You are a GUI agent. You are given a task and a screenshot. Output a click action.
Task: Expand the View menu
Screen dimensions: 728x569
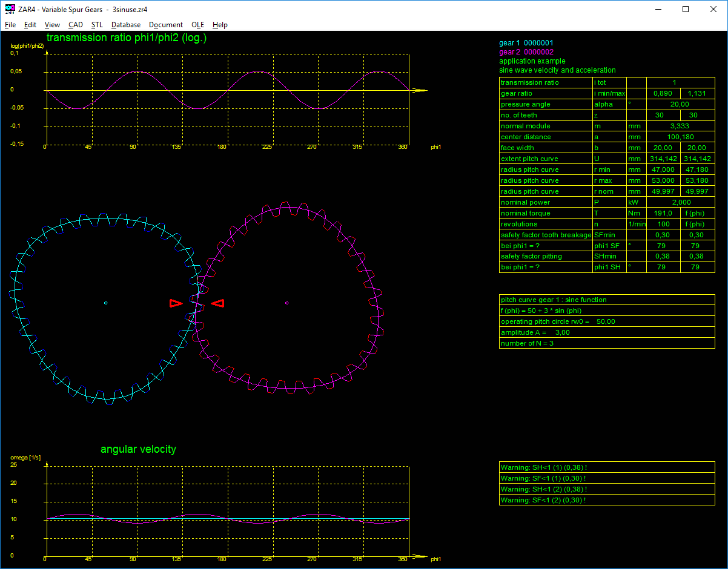coord(52,25)
